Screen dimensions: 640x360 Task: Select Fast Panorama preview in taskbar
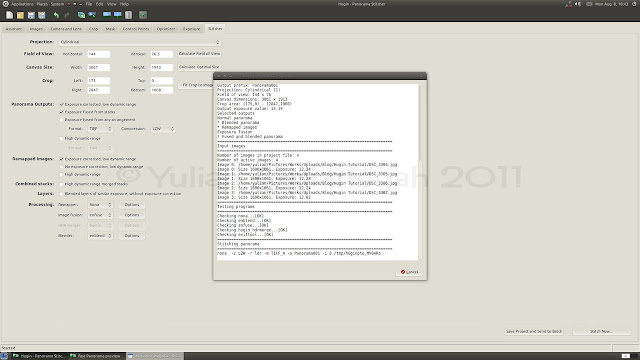[x=96, y=356]
